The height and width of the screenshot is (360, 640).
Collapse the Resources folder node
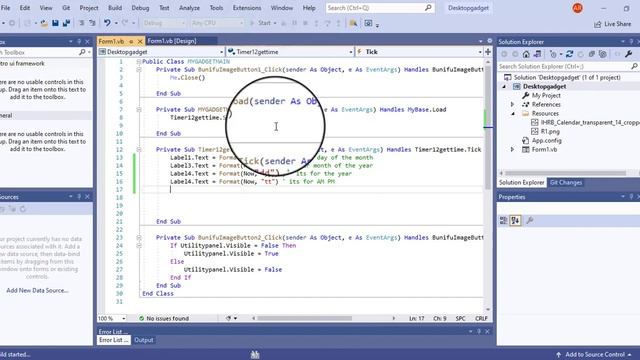click(x=513, y=113)
